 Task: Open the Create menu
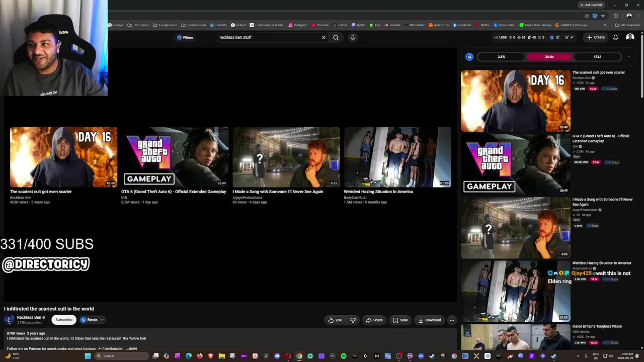596,37
